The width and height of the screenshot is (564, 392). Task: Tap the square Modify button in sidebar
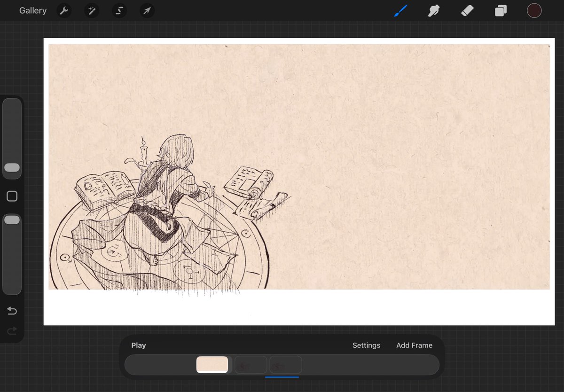(x=12, y=196)
